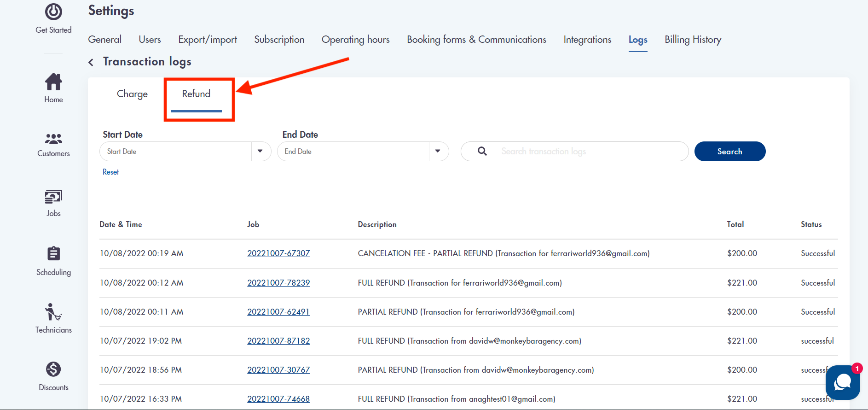This screenshot has width=868, height=410.
Task: Click the Settings page heading
Action: (x=111, y=11)
